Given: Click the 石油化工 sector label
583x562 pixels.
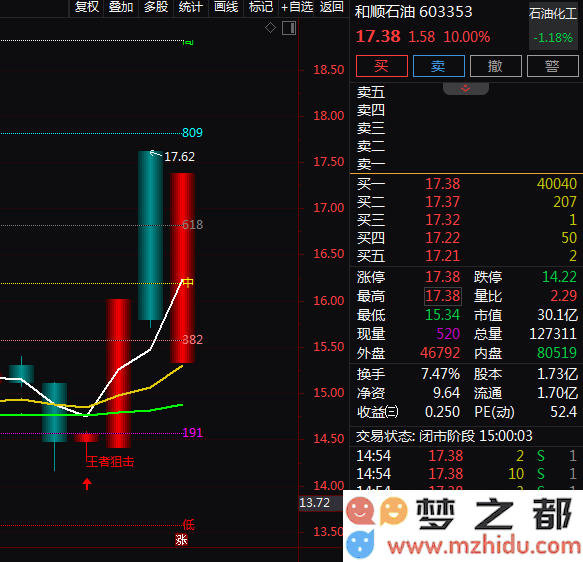Looking at the screenshot, I should tap(553, 14).
